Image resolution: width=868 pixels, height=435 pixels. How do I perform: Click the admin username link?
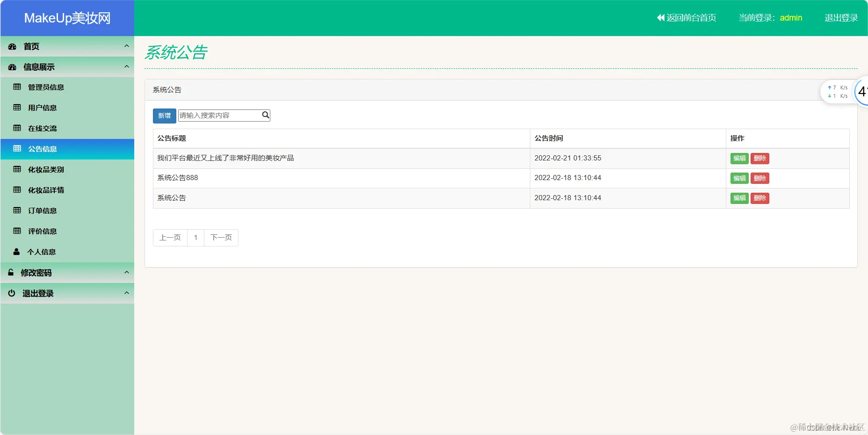[x=791, y=18]
